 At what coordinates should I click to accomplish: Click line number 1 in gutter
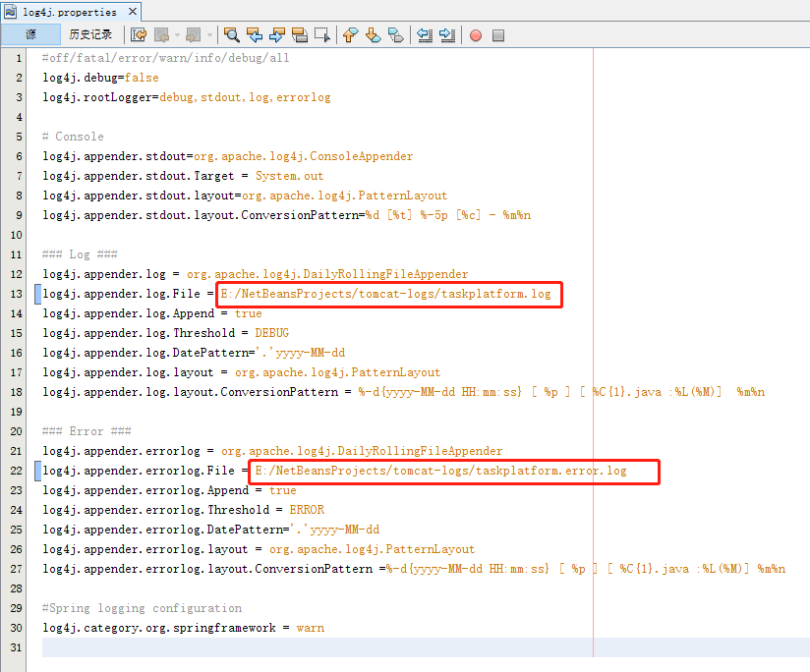pyautogui.click(x=19, y=58)
